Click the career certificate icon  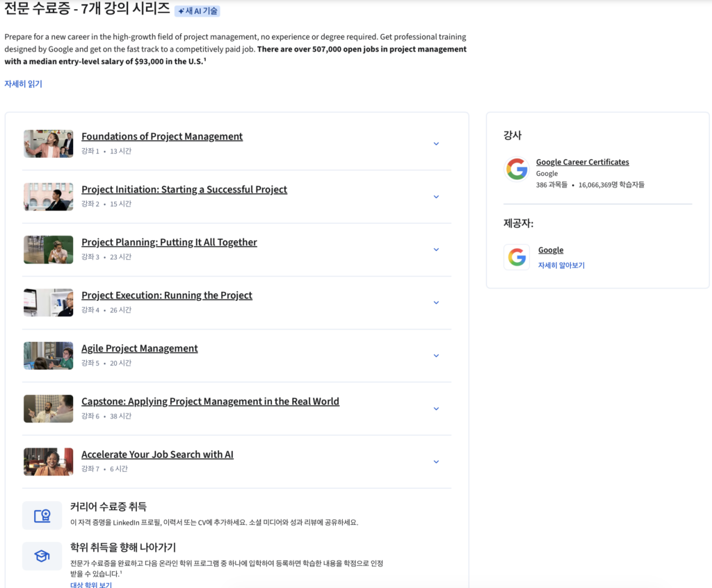click(x=42, y=515)
